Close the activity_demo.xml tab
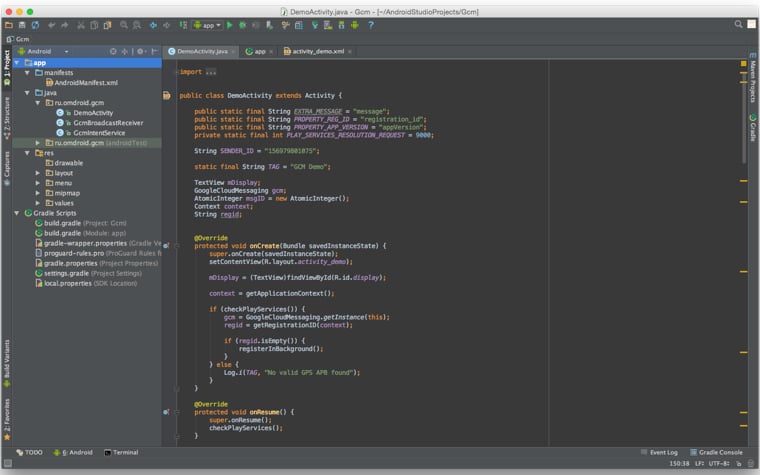The width and height of the screenshot is (760, 475). [350, 51]
